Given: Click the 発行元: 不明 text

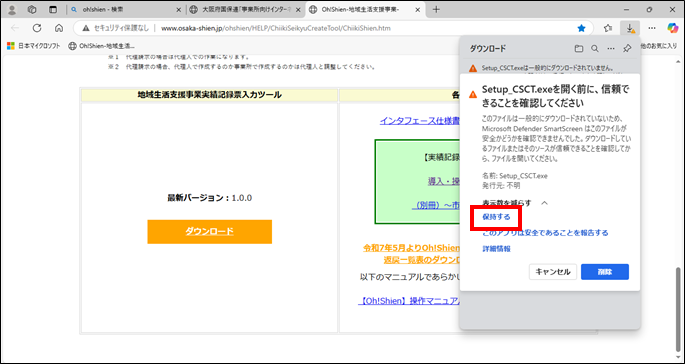Looking at the screenshot, I should tap(501, 185).
